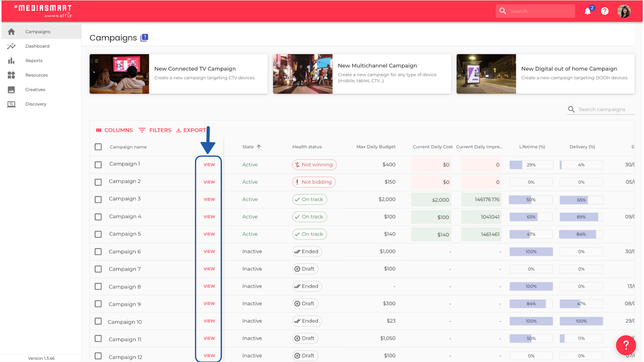Click the header Search field

tap(535, 11)
